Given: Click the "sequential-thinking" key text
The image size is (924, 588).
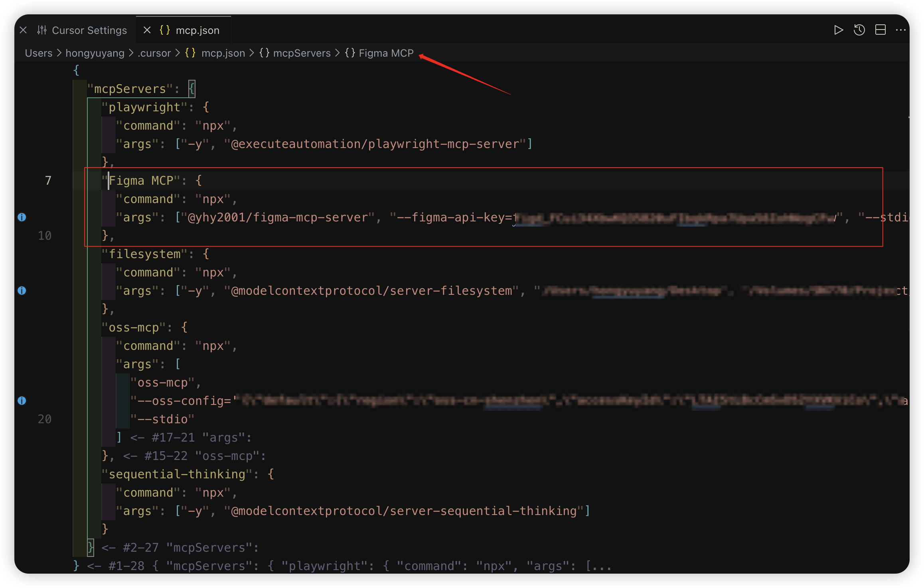Looking at the screenshot, I should pos(177,474).
